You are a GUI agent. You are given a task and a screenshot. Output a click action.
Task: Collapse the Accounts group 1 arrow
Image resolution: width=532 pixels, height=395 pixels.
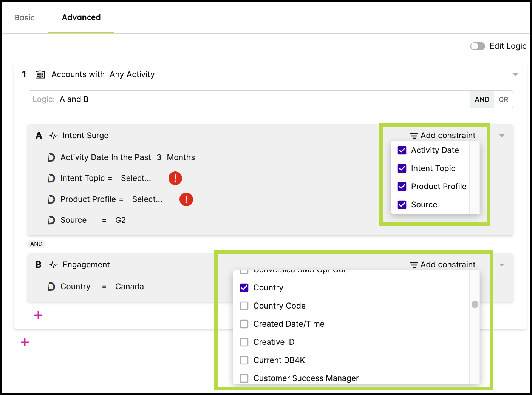coord(515,75)
